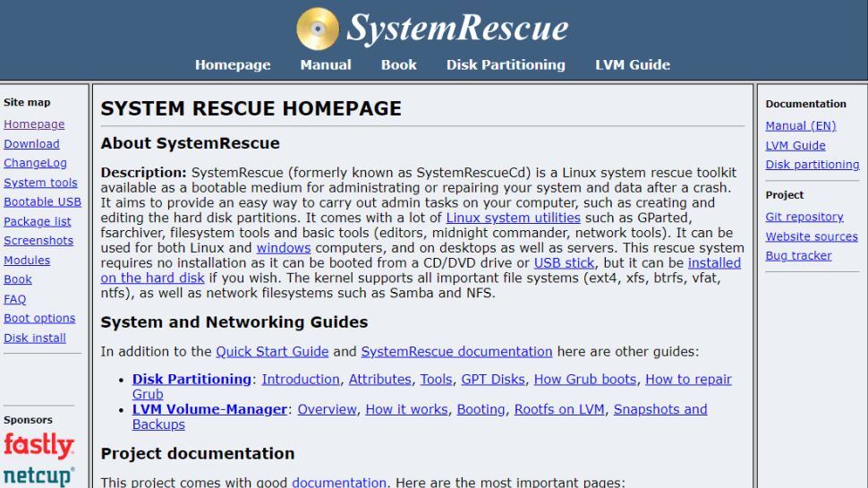Open ChangeLog from the site map

coord(35,163)
